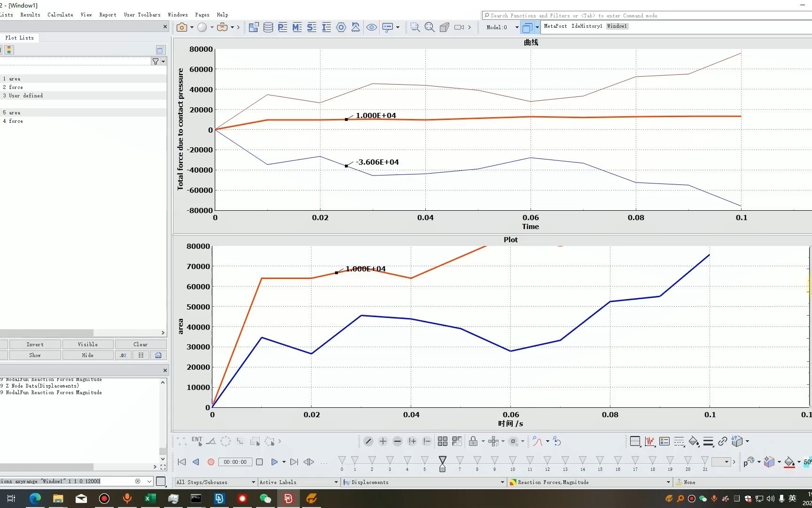Toggle the back-and-forth animation mode

point(309,462)
